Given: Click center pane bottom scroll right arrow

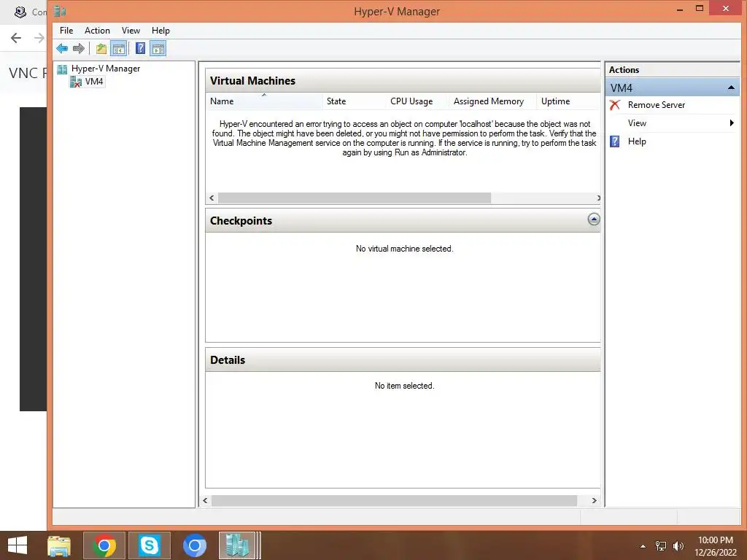Looking at the screenshot, I should click(594, 500).
